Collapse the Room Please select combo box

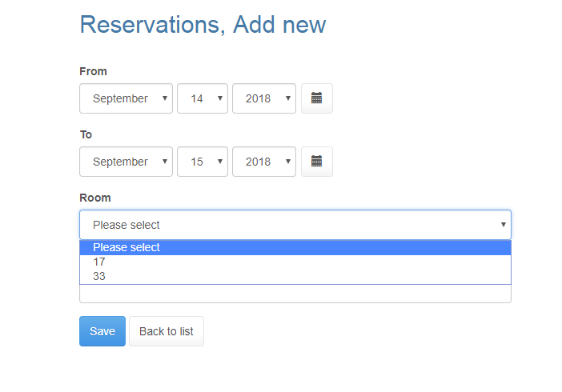295,225
